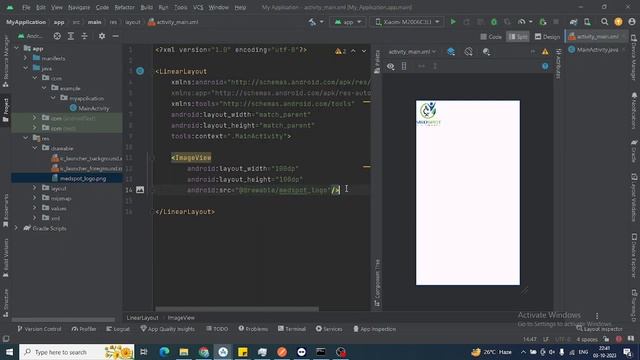The width and height of the screenshot is (640, 360).
Task: Toggle view options eye icon in preview
Action: (391, 66)
